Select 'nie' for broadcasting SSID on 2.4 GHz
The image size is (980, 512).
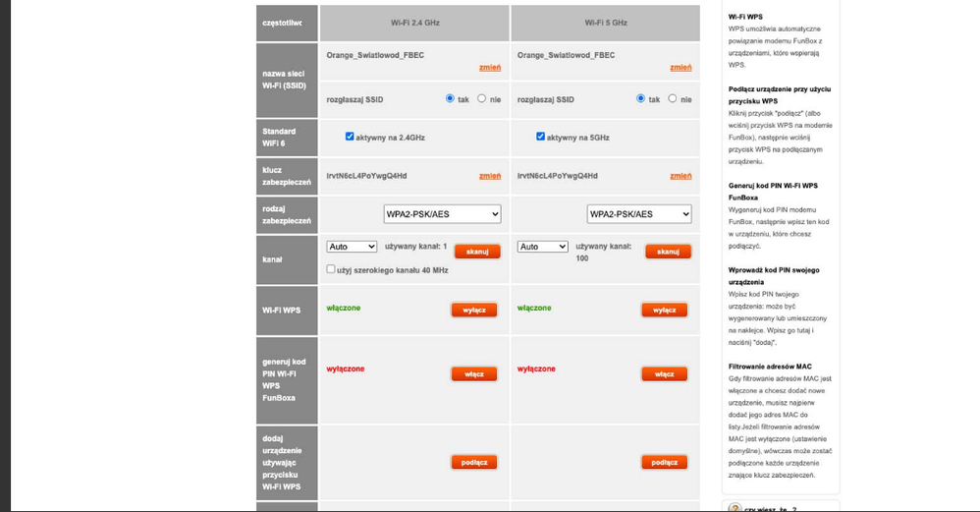(481, 98)
